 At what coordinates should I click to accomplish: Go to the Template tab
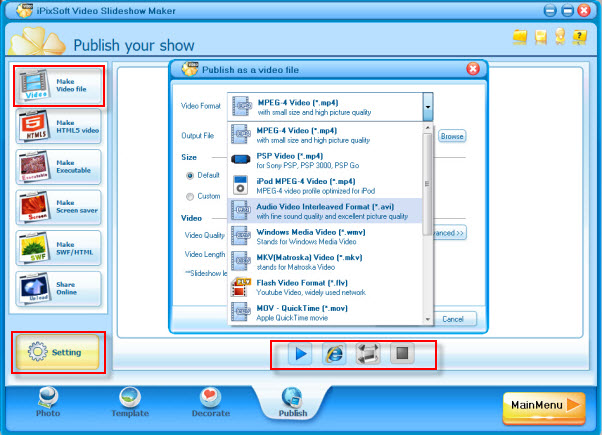click(x=130, y=401)
